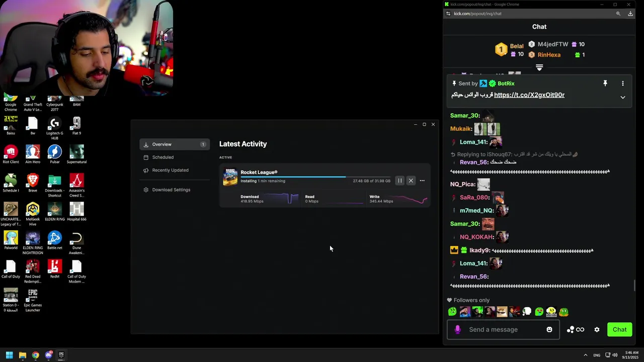644x362 pixels.
Task: Click the Rocket League game thumbnail
Action: [230, 177]
